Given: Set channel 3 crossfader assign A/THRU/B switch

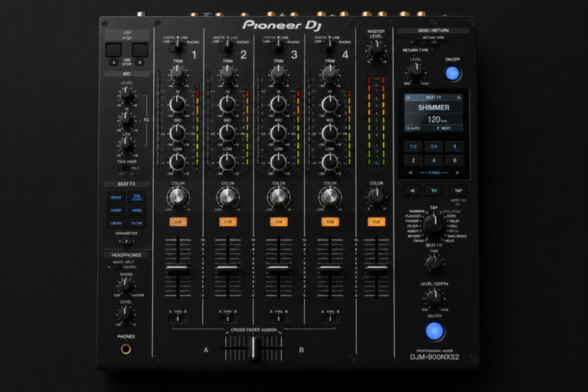Looking at the screenshot, I should [x=279, y=318].
